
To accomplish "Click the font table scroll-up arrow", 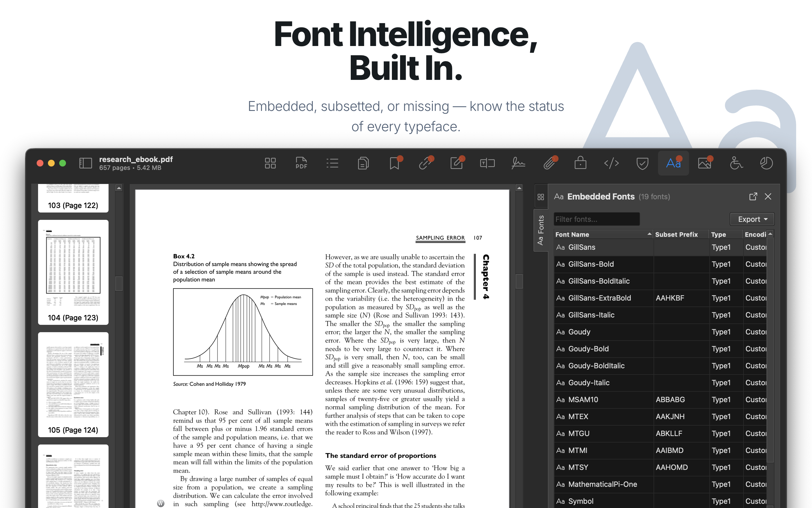I will [770, 234].
